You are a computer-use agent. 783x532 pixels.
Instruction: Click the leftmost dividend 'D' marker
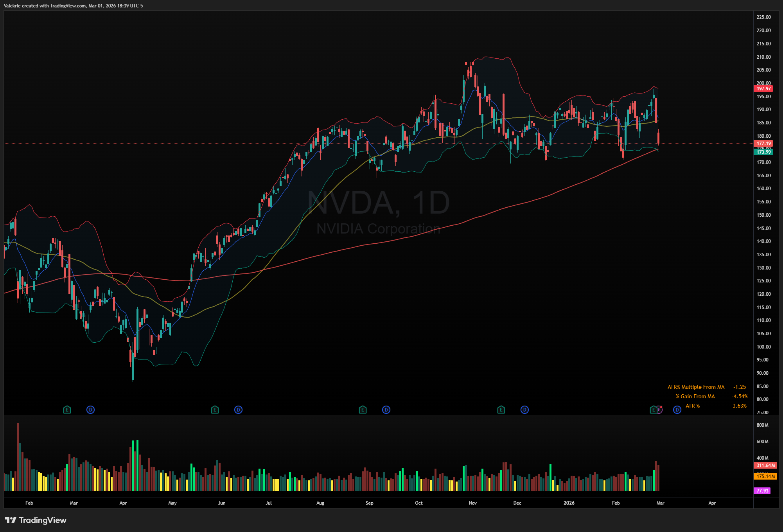pyautogui.click(x=90, y=410)
